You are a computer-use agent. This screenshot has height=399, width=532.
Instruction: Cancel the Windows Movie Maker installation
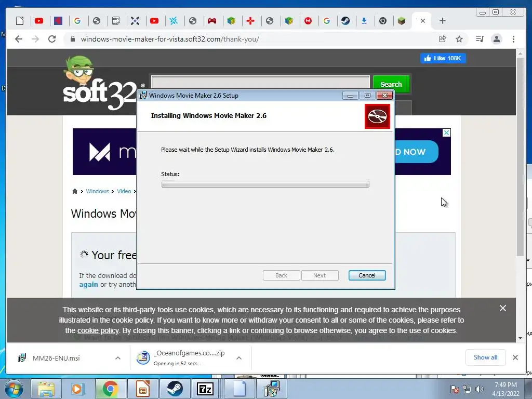pyautogui.click(x=367, y=275)
